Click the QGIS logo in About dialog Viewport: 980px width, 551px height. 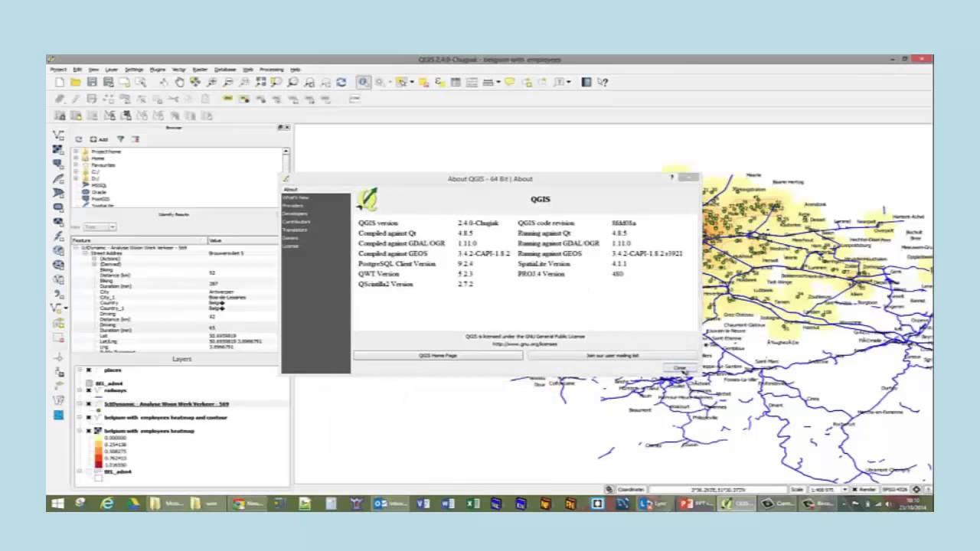[x=368, y=199]
